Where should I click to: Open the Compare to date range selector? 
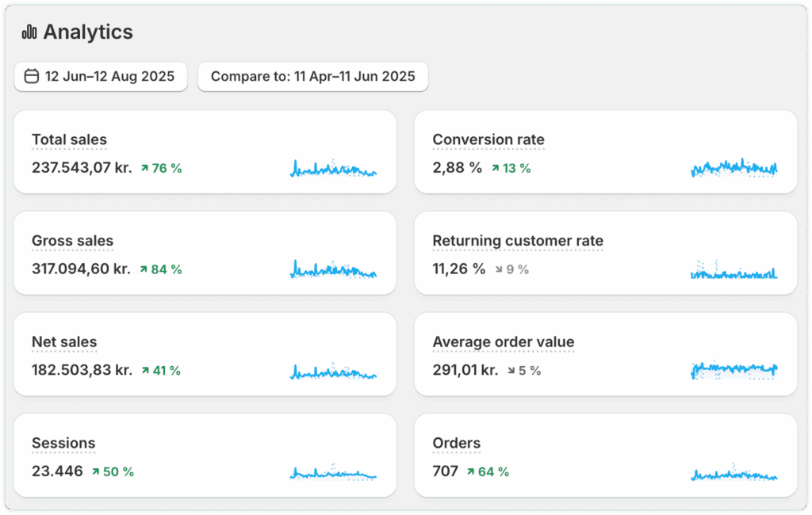pos(312,77)
